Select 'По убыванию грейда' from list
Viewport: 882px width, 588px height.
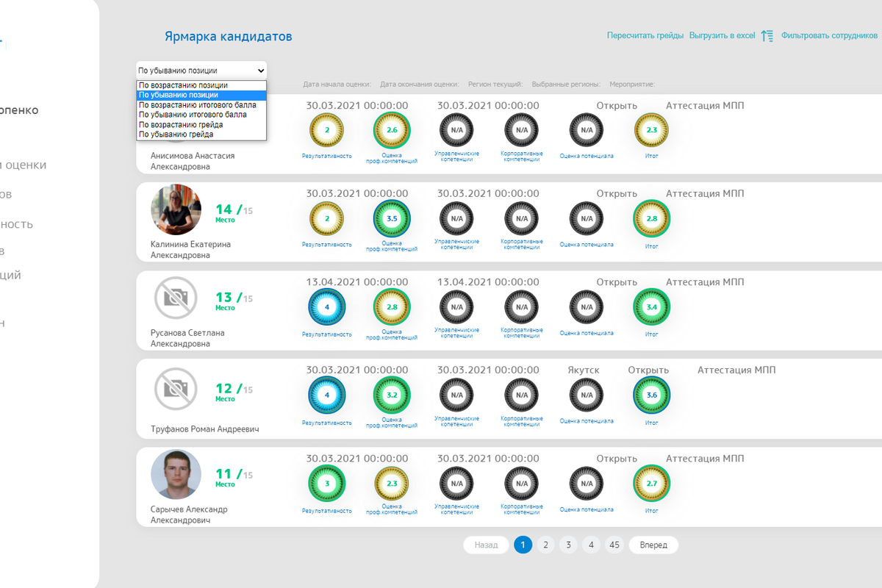[x=176, y=135]
